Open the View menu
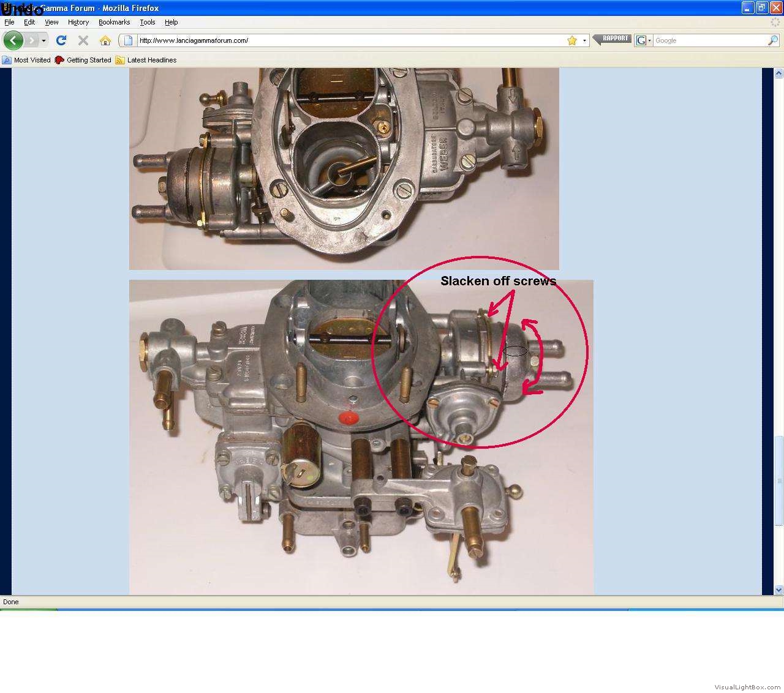This screenshot has height=693, width=784. (x=51, y=22)
